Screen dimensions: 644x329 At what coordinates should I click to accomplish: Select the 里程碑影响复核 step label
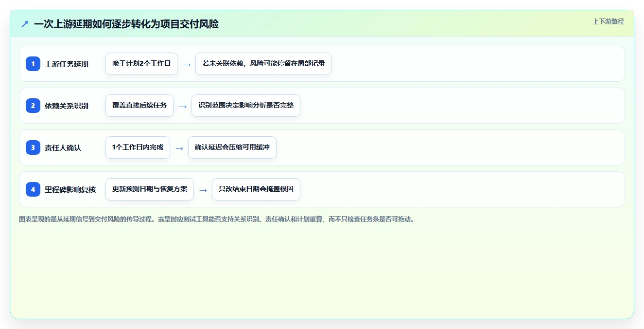(x=70, y=189)
